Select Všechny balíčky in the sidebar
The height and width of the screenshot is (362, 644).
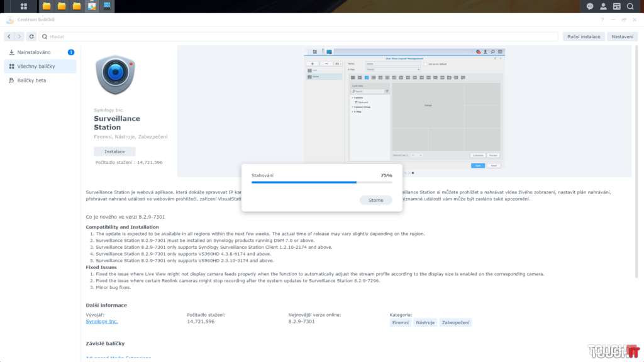[x=36, y=66]
